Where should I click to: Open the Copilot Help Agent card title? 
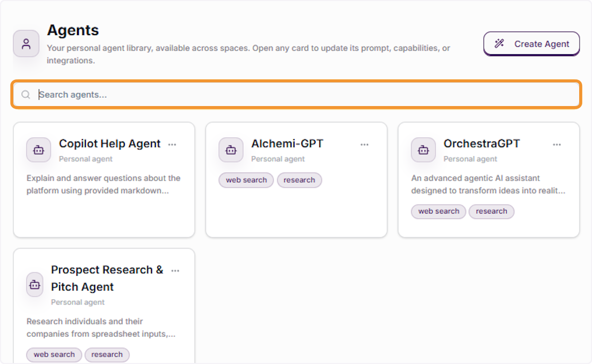(x=110, y=144)
